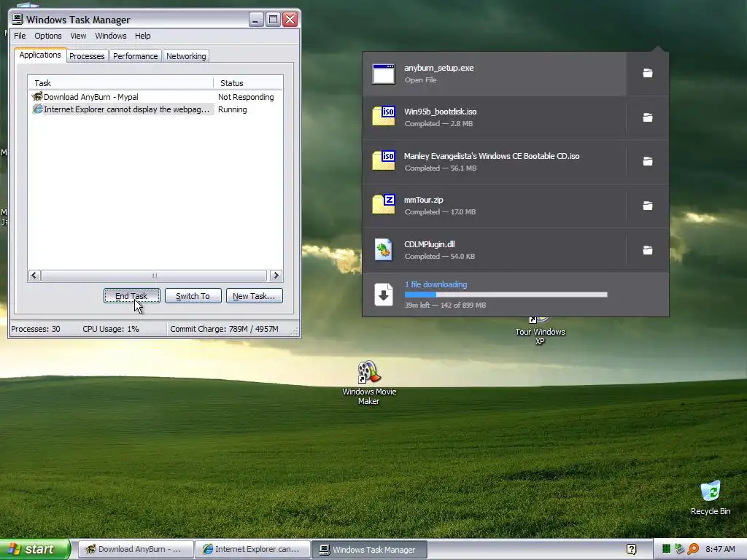The height and width of the screenshot is (560, 747).
Task: Select the Applications tab
Action: (x=40, y=55)
